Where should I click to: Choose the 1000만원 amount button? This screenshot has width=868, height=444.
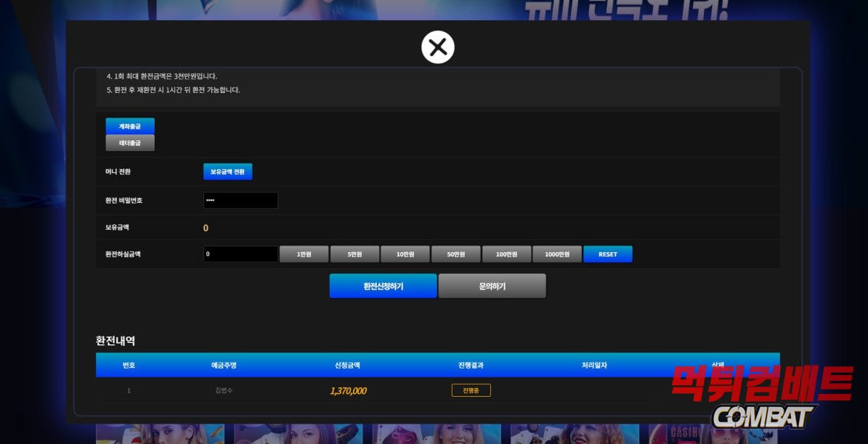[x=557, y=254]
